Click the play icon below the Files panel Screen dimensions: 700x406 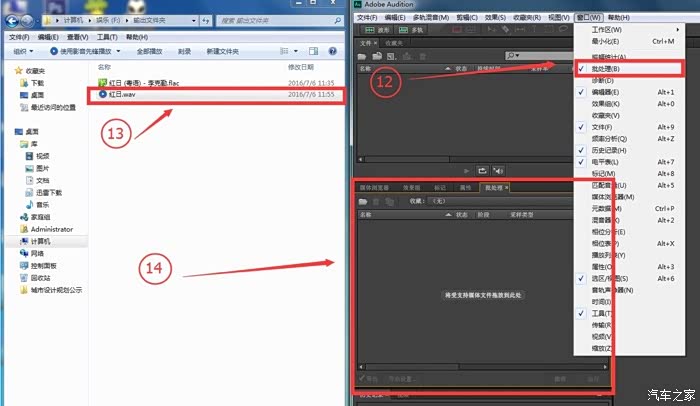tap(467, 171)
